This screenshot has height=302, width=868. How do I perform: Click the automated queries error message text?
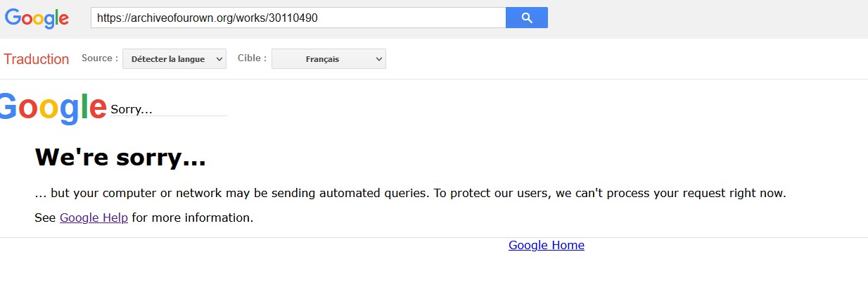tap(410, 193)
